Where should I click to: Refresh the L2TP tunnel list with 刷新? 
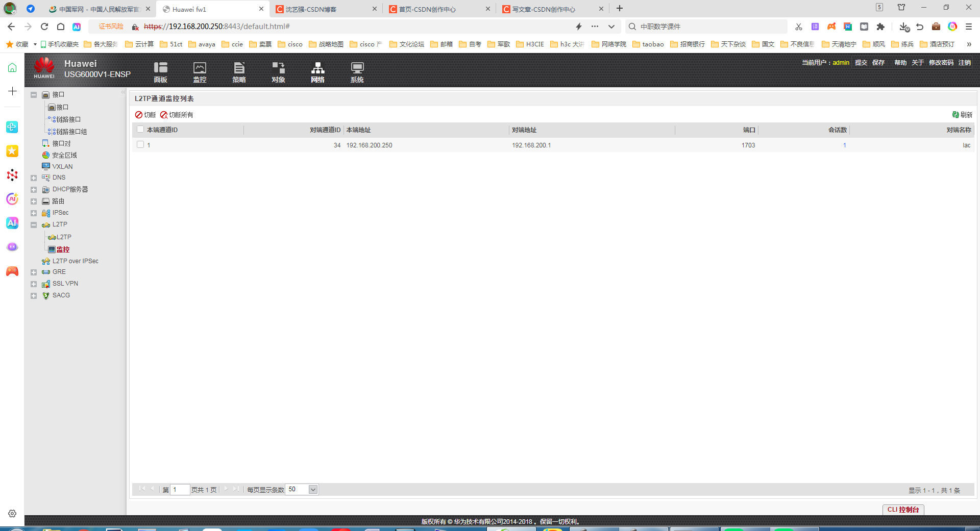click(x=962, y=115)
